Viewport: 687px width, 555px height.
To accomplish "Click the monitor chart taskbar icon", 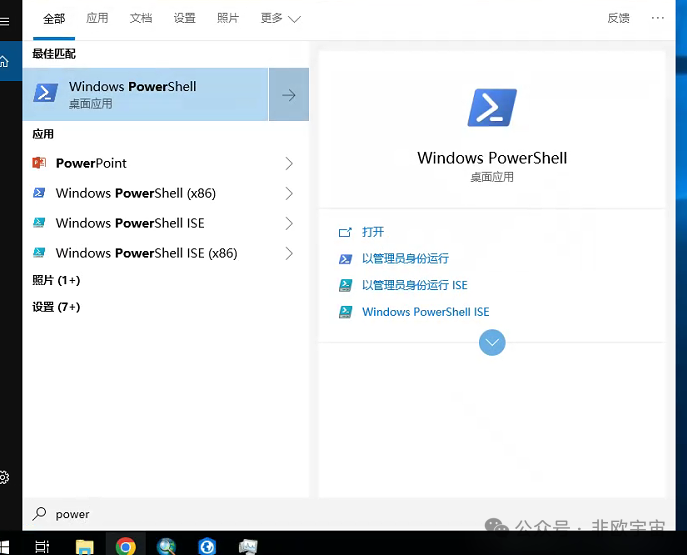I will [248, 547].
